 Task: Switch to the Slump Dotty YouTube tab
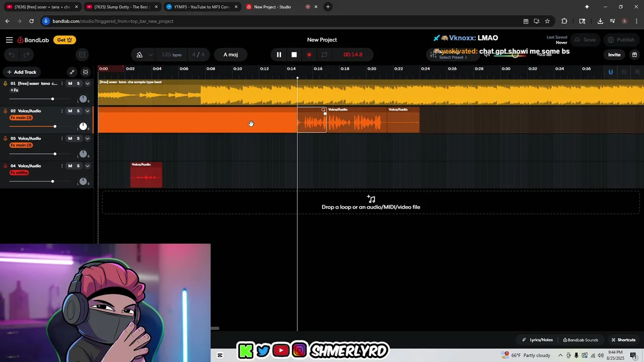click(122, 7)
